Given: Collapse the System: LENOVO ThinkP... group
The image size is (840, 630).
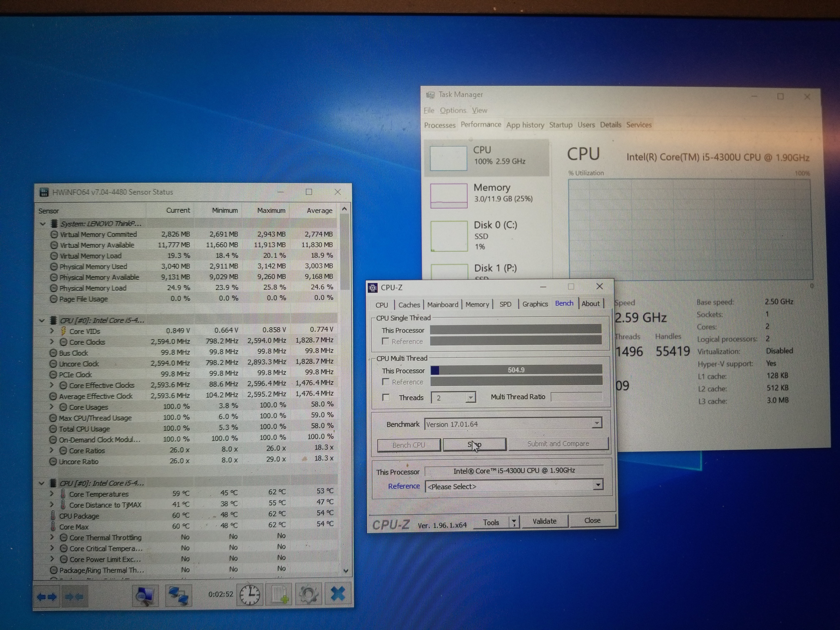Looking at the screenshot, I should click(x=42, y=224).
